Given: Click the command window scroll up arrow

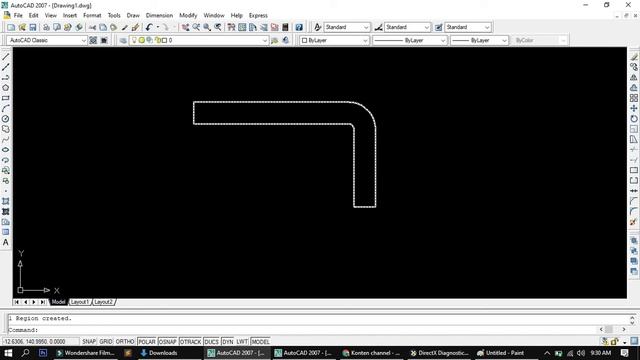Looking at the screenshot, I should [x=632, y=318].
